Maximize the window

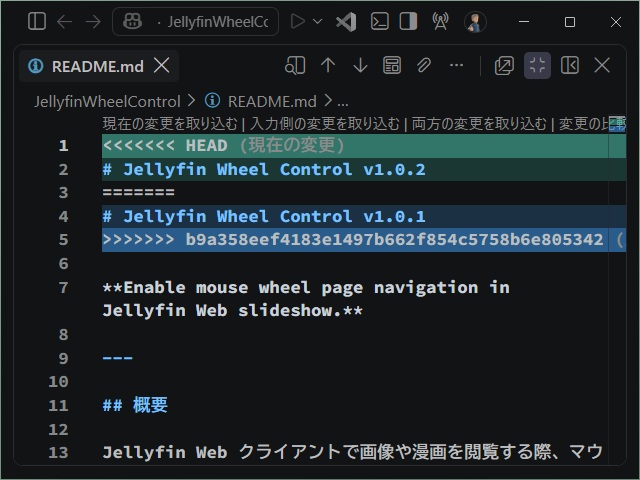tap(570, 22)
